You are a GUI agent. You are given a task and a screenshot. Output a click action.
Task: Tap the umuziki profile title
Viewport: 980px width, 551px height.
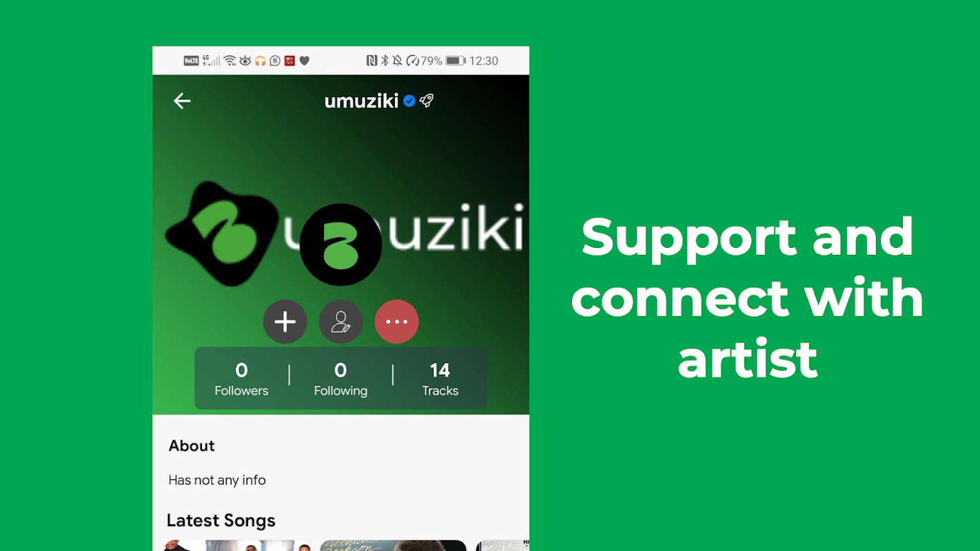click(362, 101)
